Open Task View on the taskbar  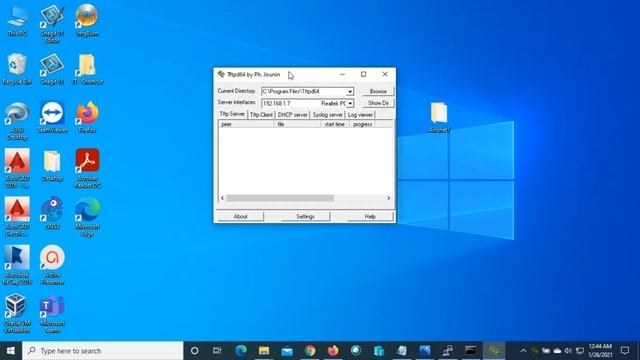click(217, 350)
